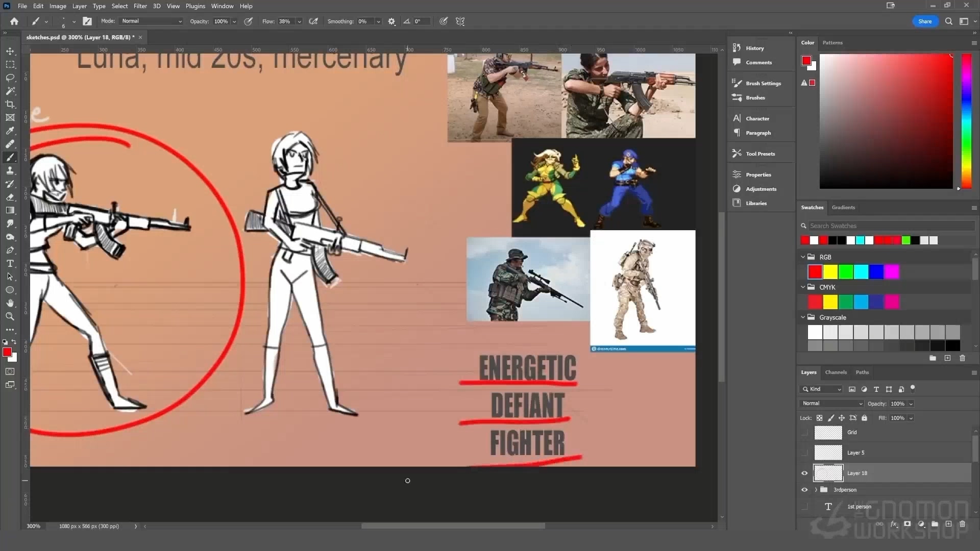This screenshot has width=980, height=551.
Task: Collapse the RGB swatches folder
Action: (x=803, y=257)
